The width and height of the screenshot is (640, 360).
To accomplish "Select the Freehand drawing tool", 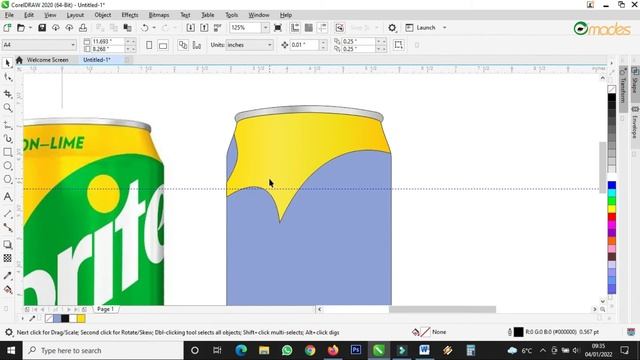I will click(7, 125).
